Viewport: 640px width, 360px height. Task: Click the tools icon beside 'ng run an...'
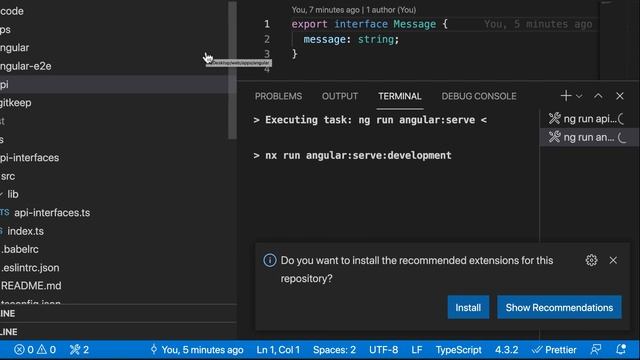coord(554,137)
